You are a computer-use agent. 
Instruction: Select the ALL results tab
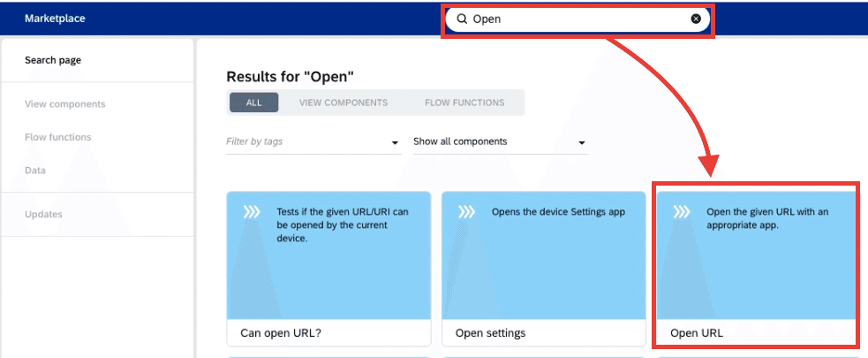pos(254,103)
